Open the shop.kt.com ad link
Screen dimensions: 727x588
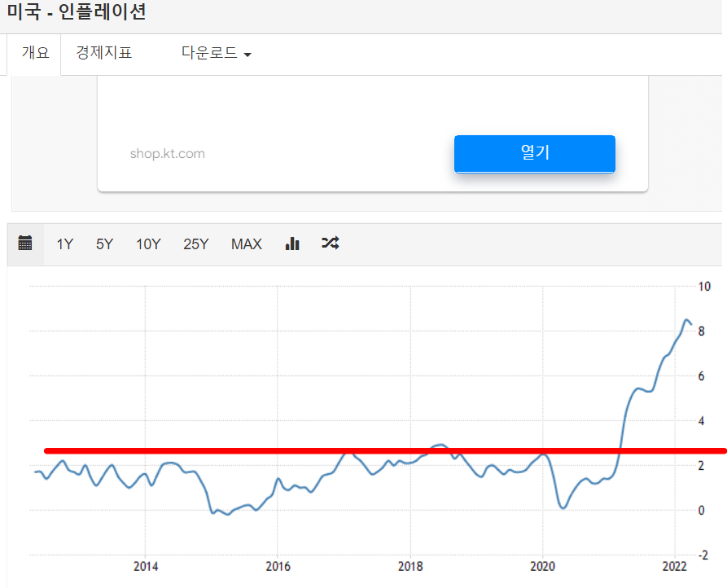pos(168,153)
